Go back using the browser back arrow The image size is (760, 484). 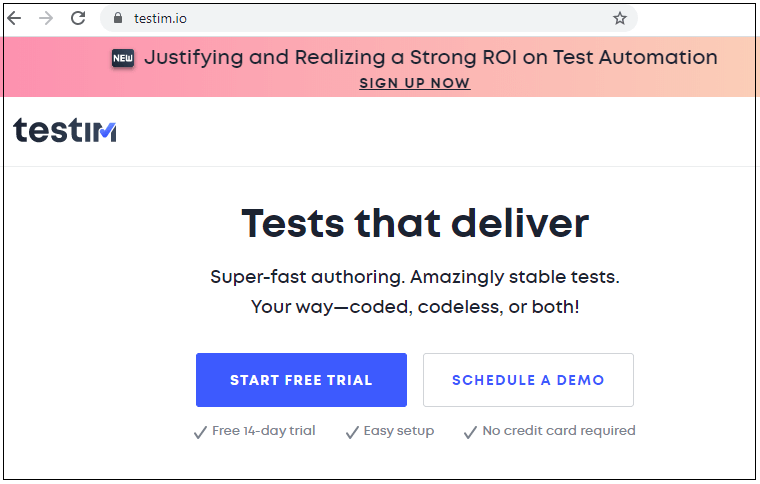[x=15, y=18]
